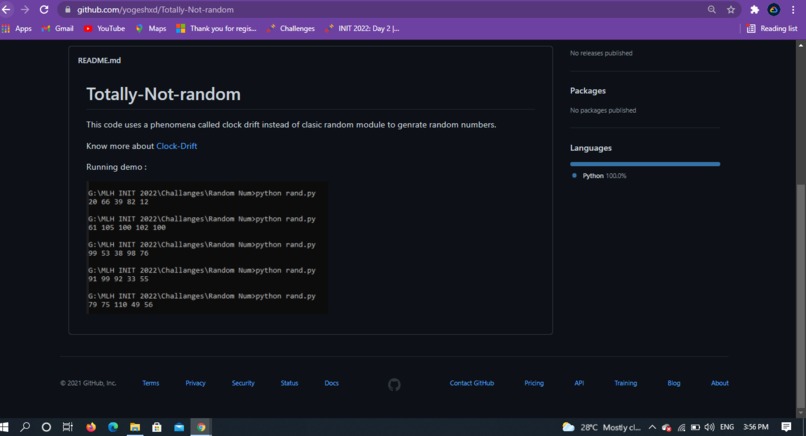The image size is (806, 436).
Task: Open the volume speaker tray icon
Action: pos(710,427)
